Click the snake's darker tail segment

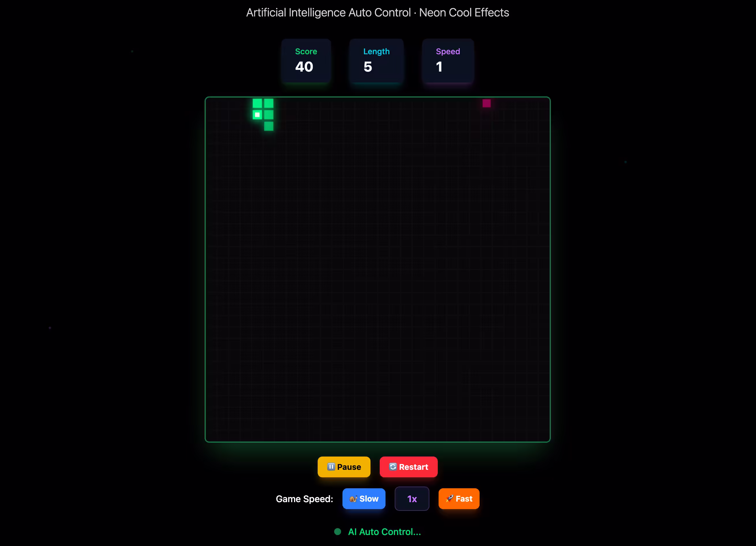[x=269, y=126]
